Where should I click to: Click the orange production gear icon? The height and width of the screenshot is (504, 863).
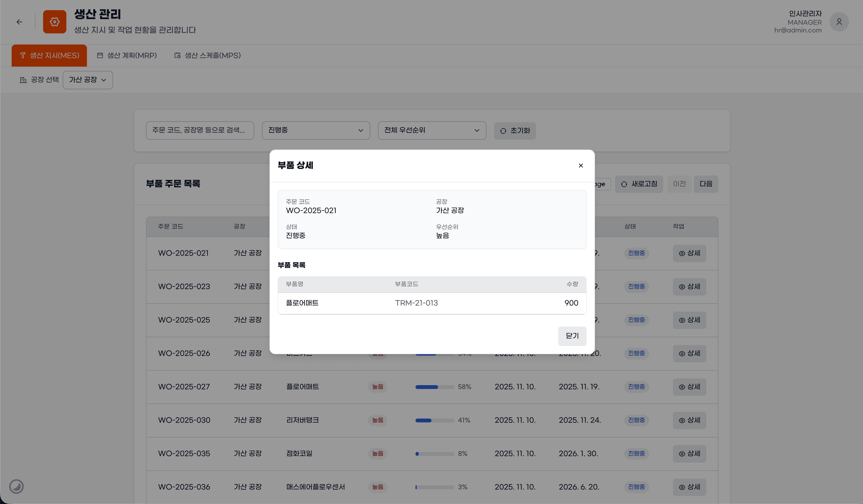[x=54, y=22]
